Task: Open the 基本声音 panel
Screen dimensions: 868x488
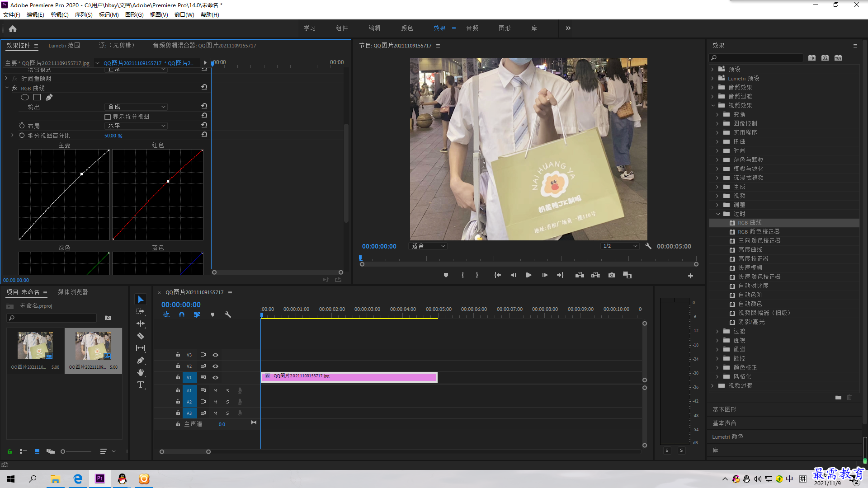Action: 725,423
